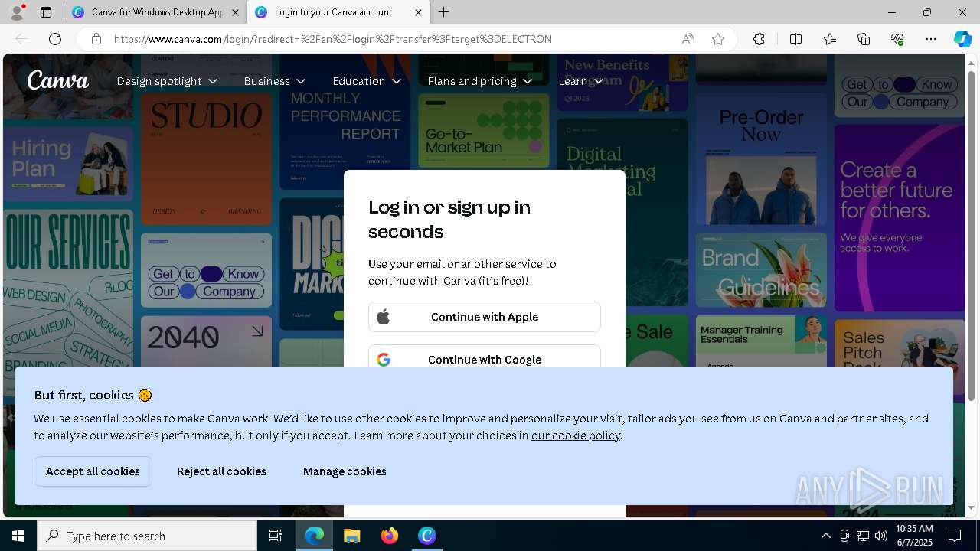Viewport: 980px width, 551px height.
Task: Expand Plans and pricing menu
Action: (480, 81)
